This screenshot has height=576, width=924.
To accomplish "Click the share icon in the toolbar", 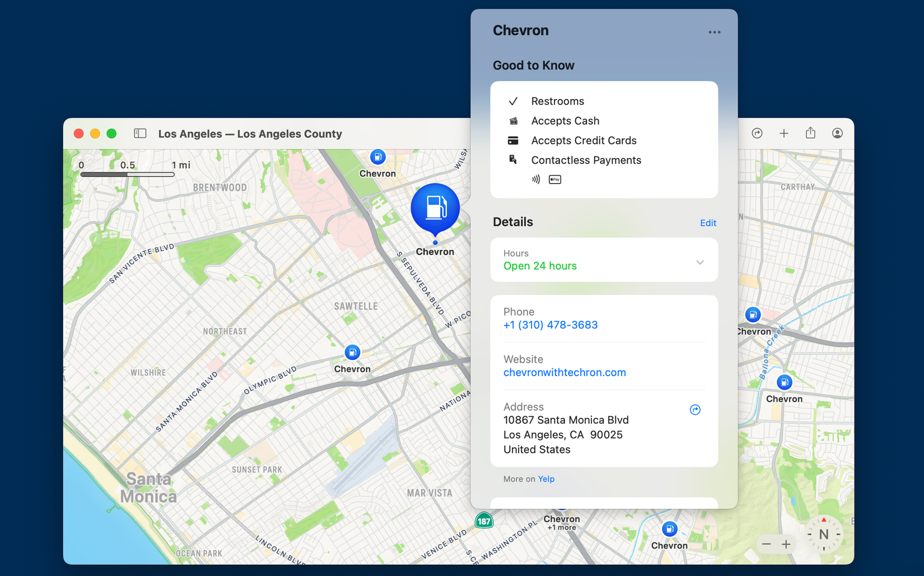I will (810, 133).
